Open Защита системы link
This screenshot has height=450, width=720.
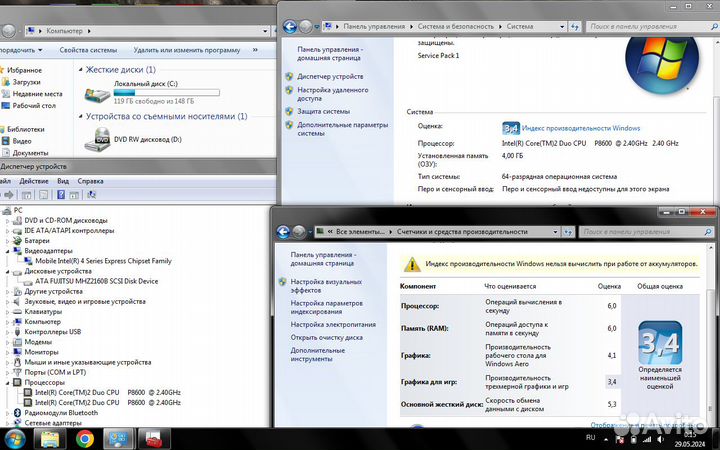pos(324,112)
